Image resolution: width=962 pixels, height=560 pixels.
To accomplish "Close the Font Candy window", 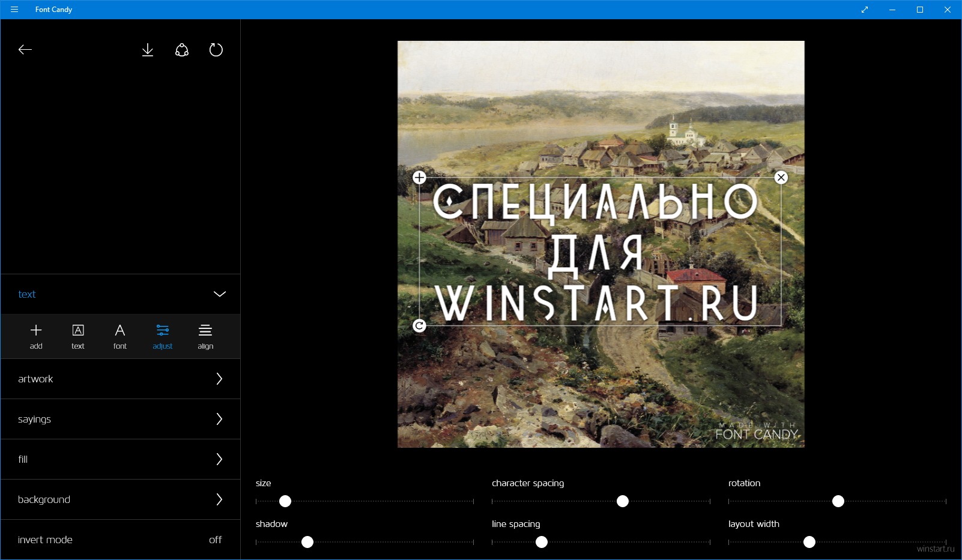I will 948,10.
